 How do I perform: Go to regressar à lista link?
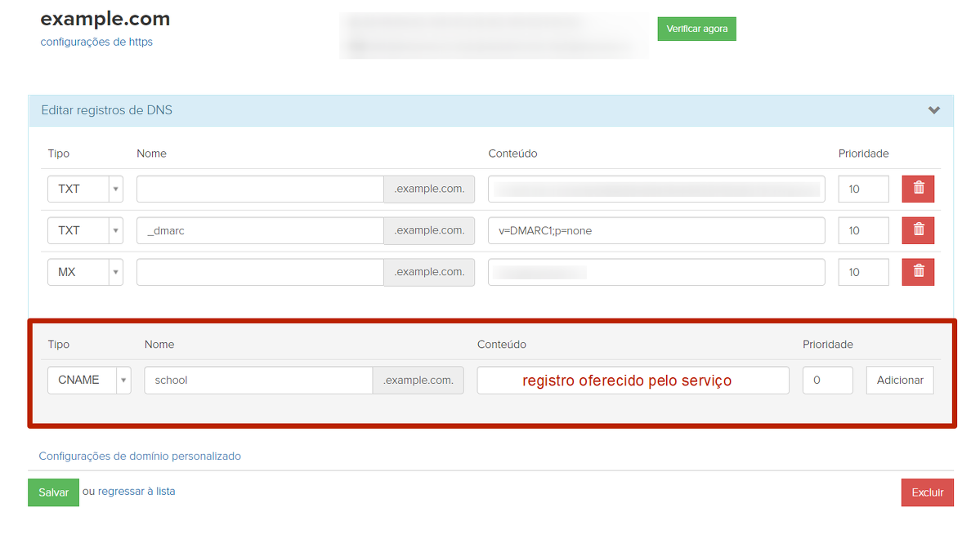point(136,492)
